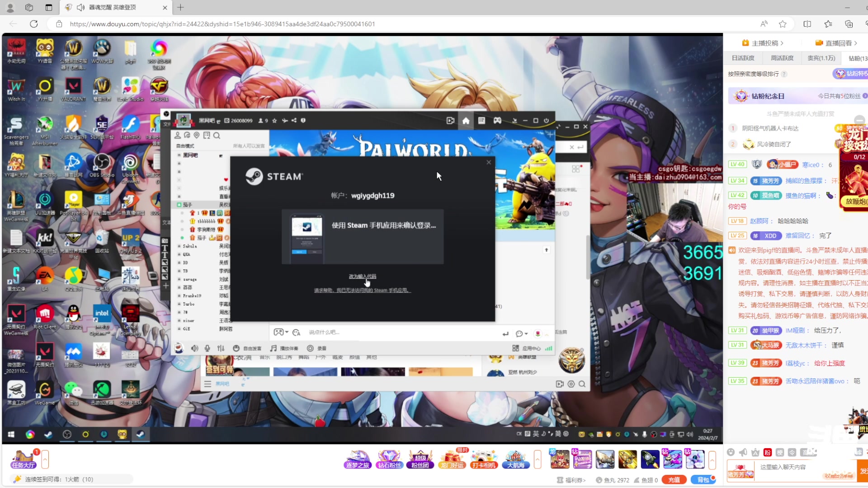Image resolution: width=868 pixels, height=488 pixels.
Task: Click the Steam help link about mobile app access
Action: pyautogui.click(x=363, y=290)
